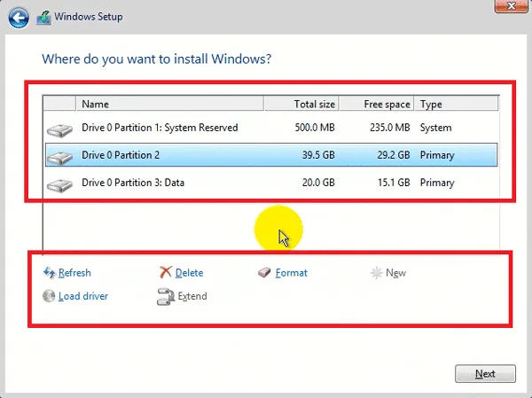Click the Extend partition icon
Viewport: 532px width, 398px height.
(165, 296)
